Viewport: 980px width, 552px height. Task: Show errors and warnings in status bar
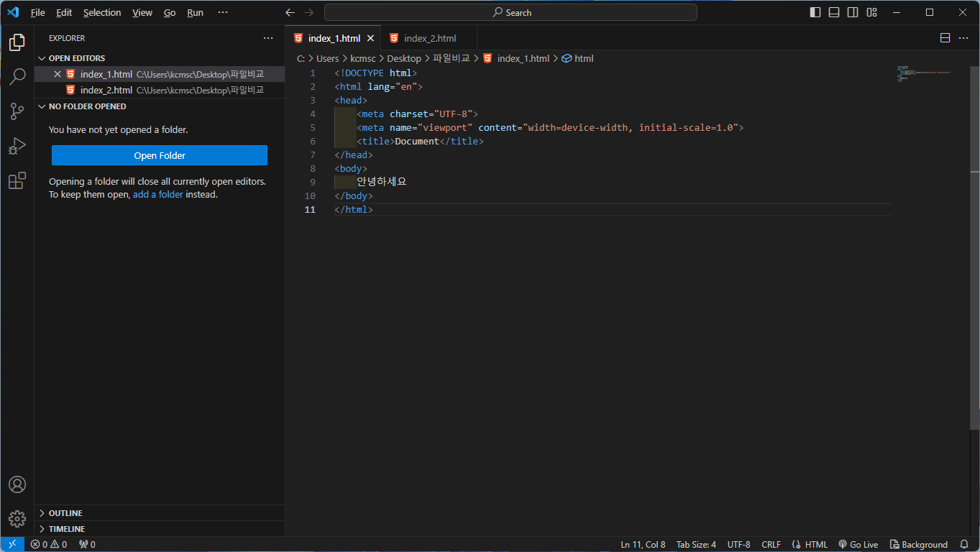coord(49,544)
